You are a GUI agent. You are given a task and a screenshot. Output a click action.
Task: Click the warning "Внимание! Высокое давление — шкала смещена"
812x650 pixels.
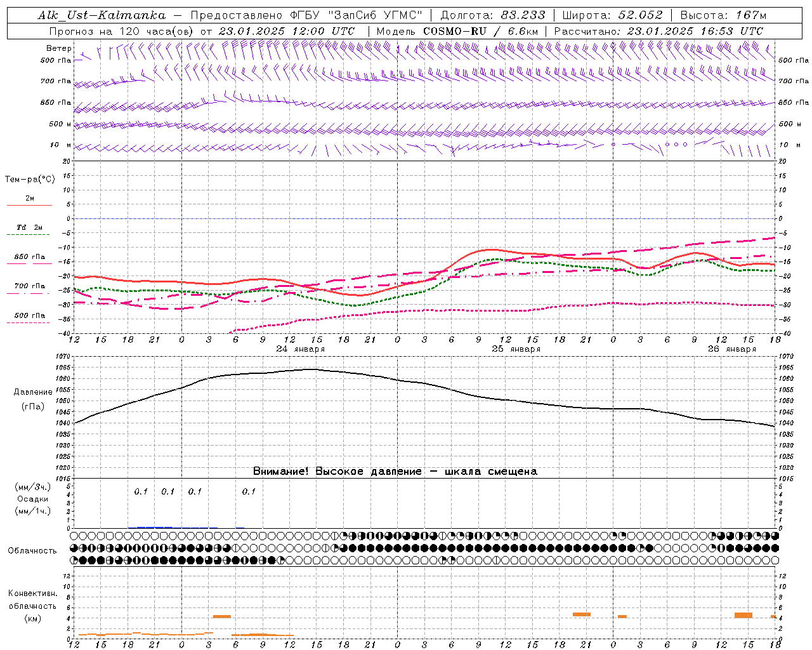pyautogui.click(x=395, y=472)
